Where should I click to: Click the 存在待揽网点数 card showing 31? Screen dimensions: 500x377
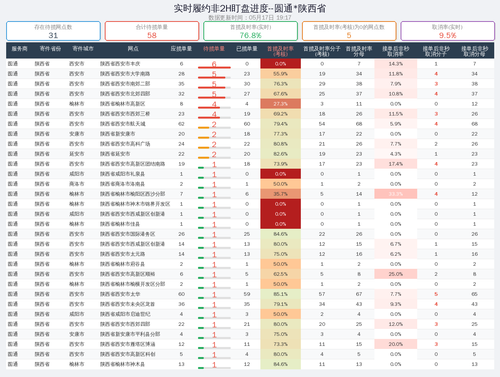pyautogui.click(x=53, y=31)
